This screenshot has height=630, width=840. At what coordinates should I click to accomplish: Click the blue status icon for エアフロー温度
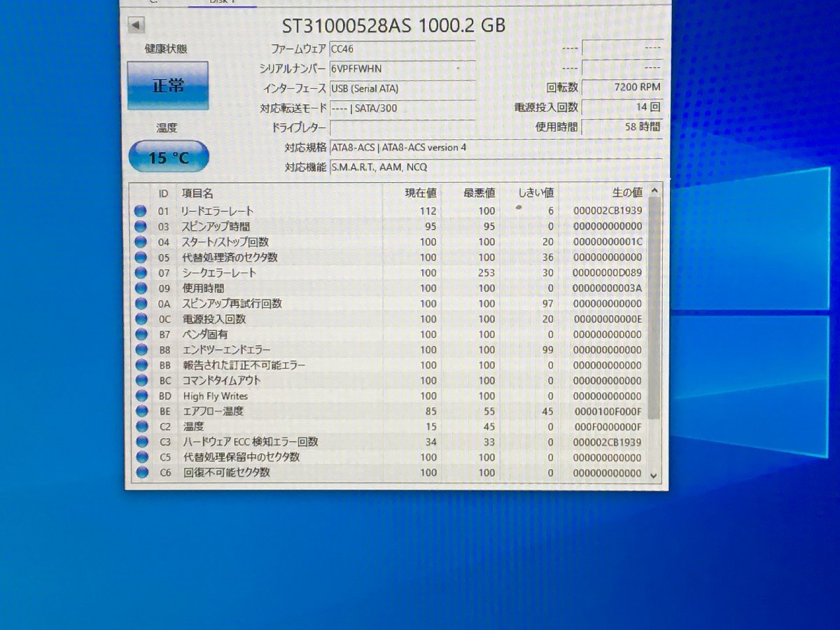click(141, 411)
